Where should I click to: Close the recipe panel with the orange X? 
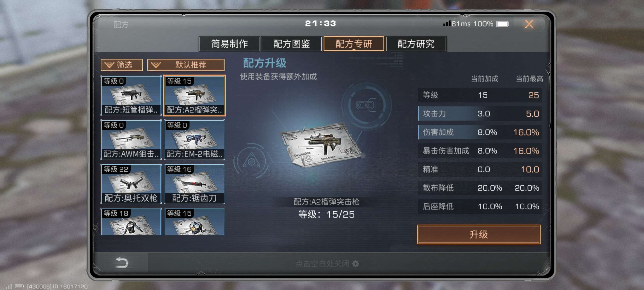[x=529, y=24]
